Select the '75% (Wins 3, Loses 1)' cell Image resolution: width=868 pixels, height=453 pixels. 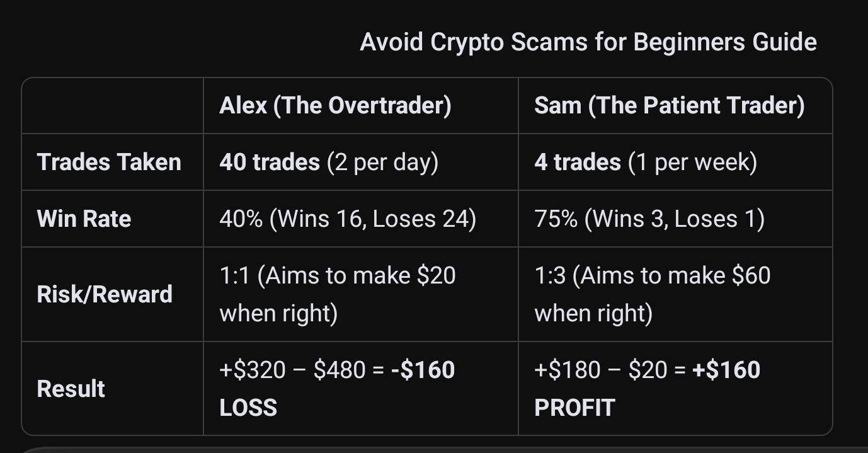[x=649, y=219]
